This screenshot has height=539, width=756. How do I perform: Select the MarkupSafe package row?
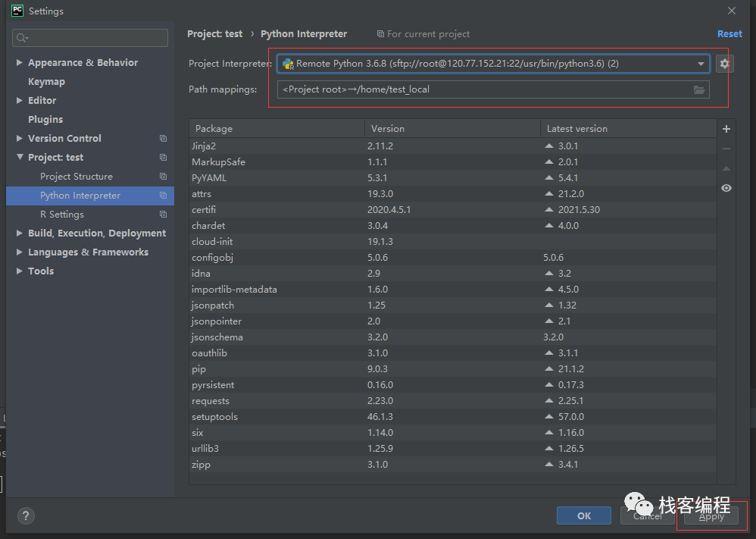tap(453, 161)
